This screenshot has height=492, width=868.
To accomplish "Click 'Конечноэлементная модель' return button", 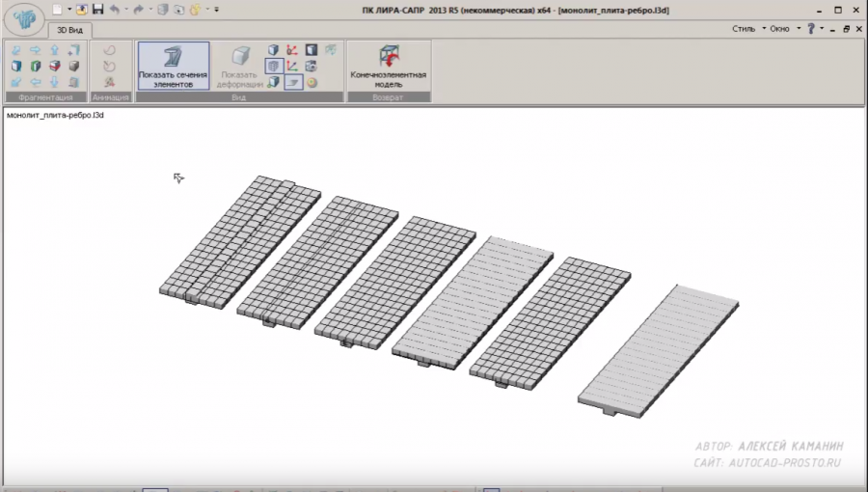I will click(x=388, y=66).
